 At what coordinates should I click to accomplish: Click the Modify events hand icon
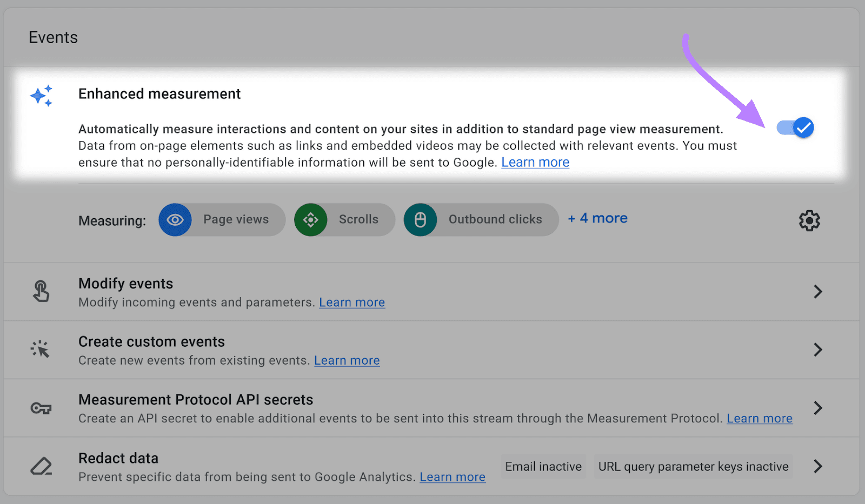point(41,291)
